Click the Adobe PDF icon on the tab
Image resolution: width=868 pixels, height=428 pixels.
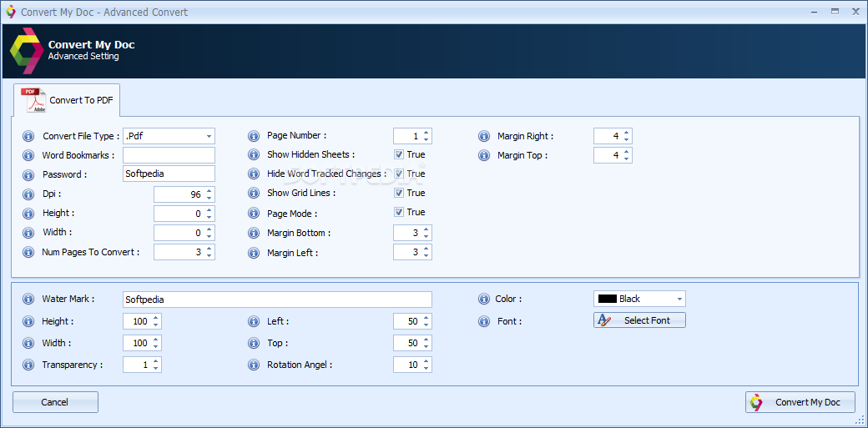coord(33,100)
